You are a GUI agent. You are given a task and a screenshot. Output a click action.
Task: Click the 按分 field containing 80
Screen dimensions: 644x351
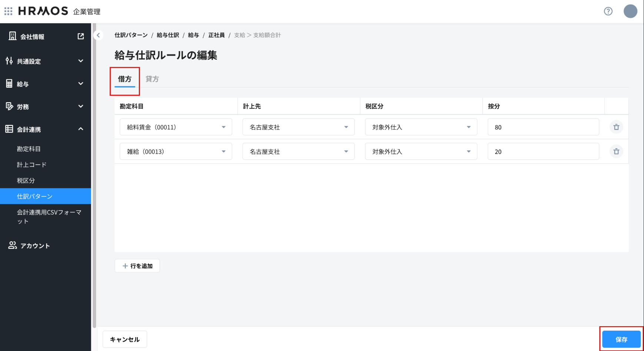click(543, 127)
